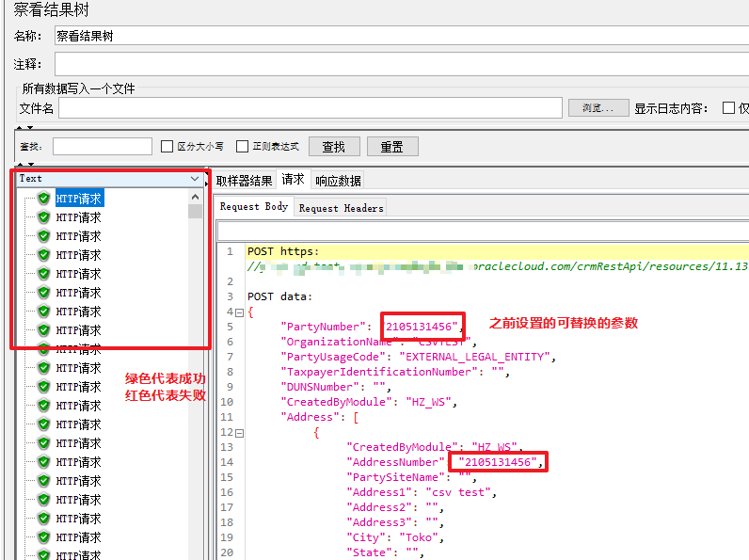749x560 pixels.
Task: Switch to the 请求 tab
Action: click(294, 179)
